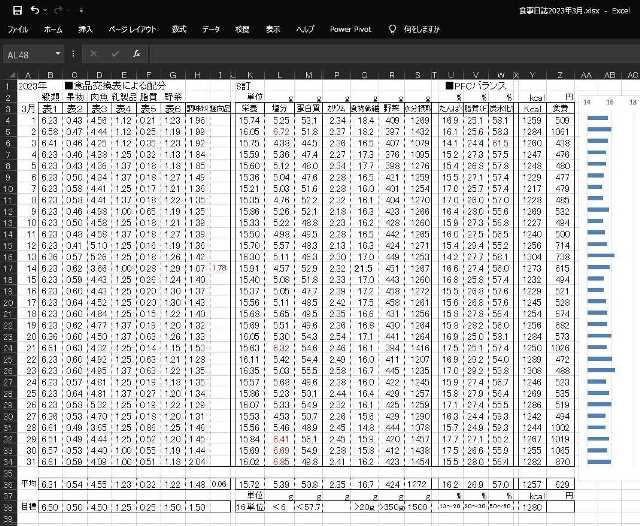640x526 pixels.
Task: Click the ■PFCバランス title cell
Action: [476, 86]
